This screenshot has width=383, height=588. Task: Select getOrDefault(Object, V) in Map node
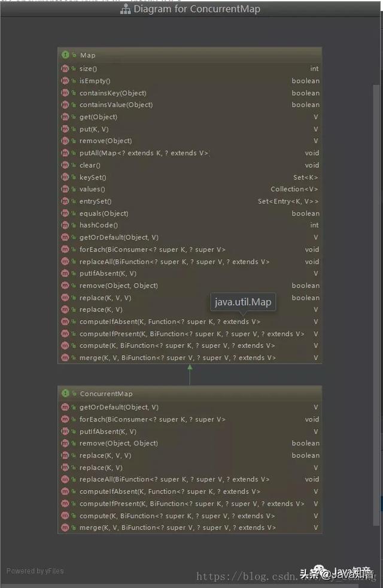tap(119, 237)
